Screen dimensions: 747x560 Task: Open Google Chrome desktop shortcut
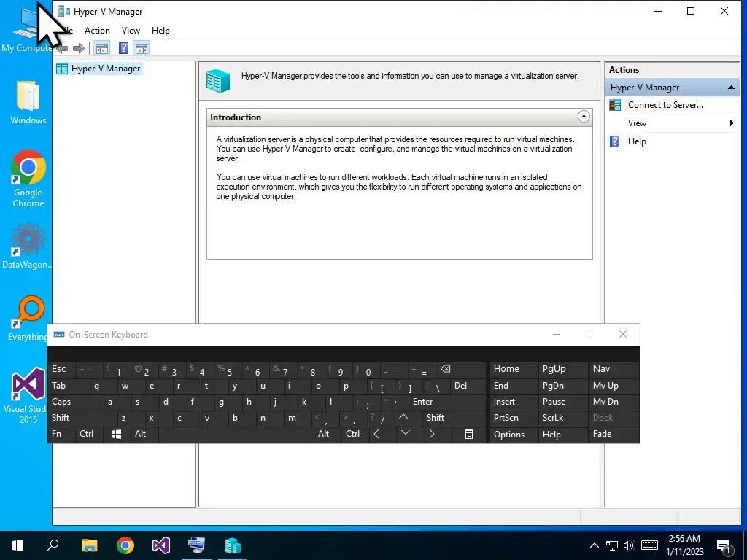[x=28, y=179]
